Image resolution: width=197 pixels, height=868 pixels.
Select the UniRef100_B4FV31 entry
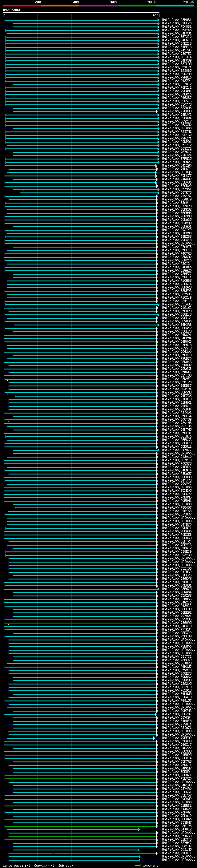[177, 33]
